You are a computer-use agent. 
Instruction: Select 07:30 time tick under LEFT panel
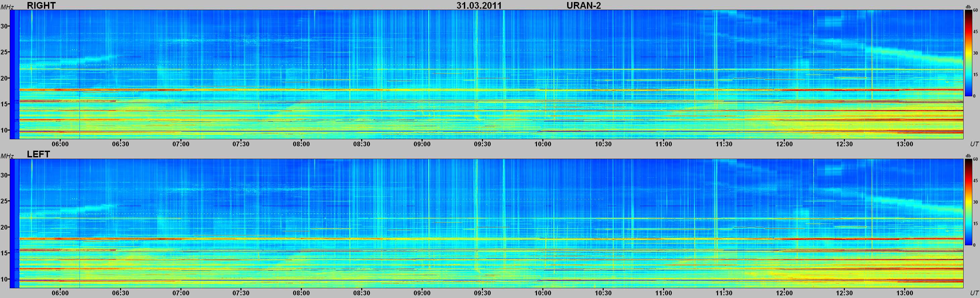tap(241, 293)
